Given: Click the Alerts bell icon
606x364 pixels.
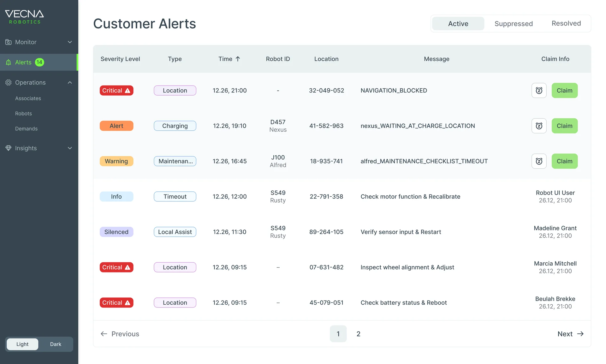Looking at the screenshot, I should pyautogui.click(x=8, y=62).
